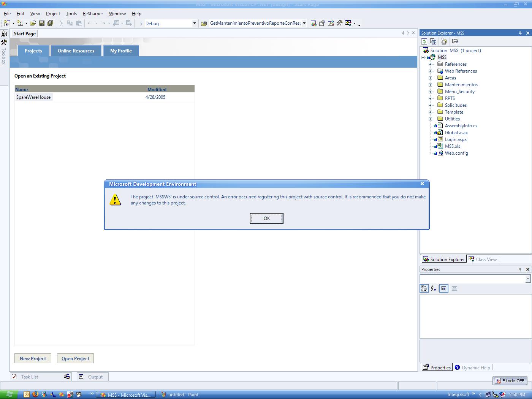Click the Copy Project icon in Solution Explorer

click(433, 41)
